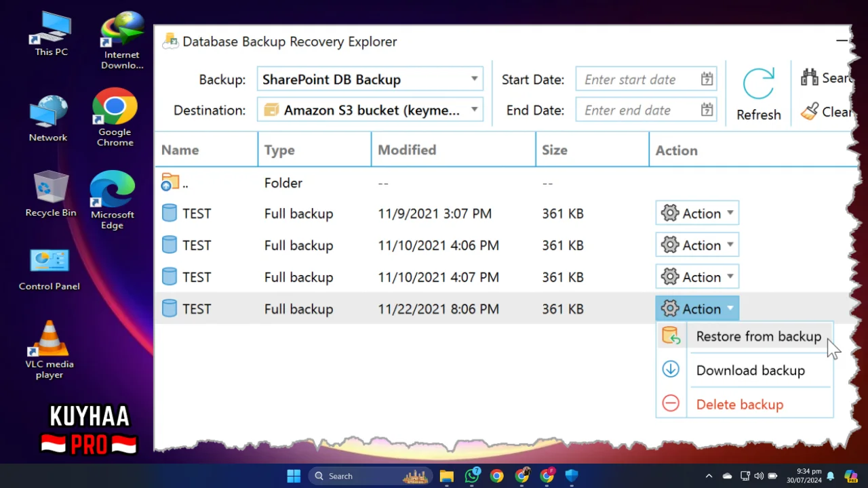
Task: Click Full backup type of 11/9/2021 row
Action: (298, 213)
